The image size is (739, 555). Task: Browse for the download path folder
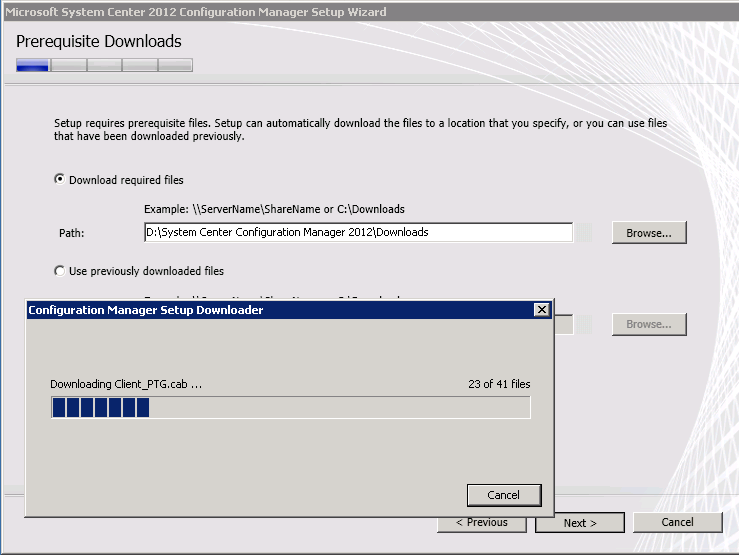(649, 233)
